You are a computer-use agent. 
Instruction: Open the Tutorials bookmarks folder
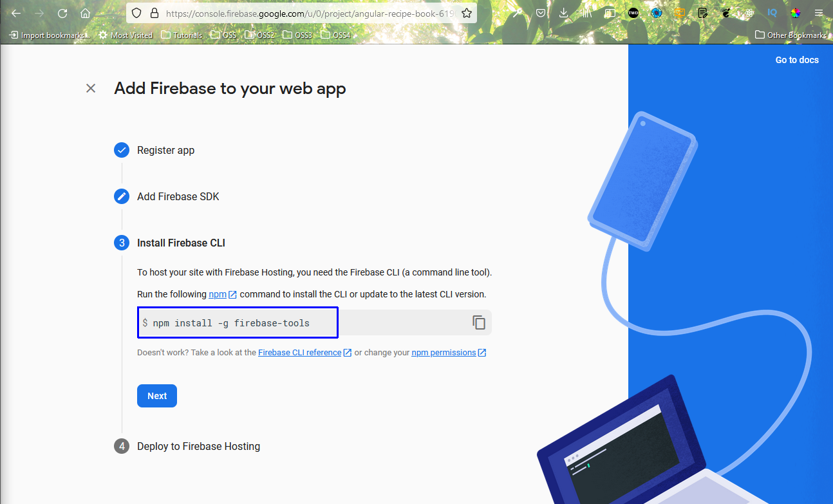click(x=182, y=35)
